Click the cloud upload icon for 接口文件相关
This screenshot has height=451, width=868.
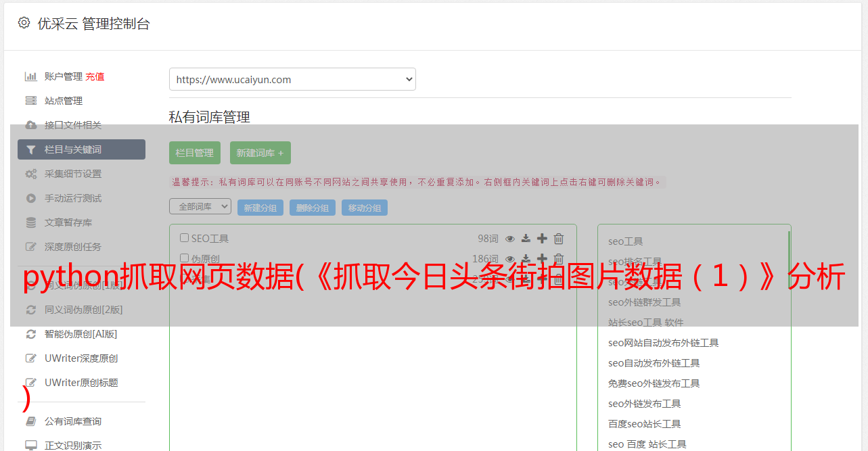coord(31,125)
